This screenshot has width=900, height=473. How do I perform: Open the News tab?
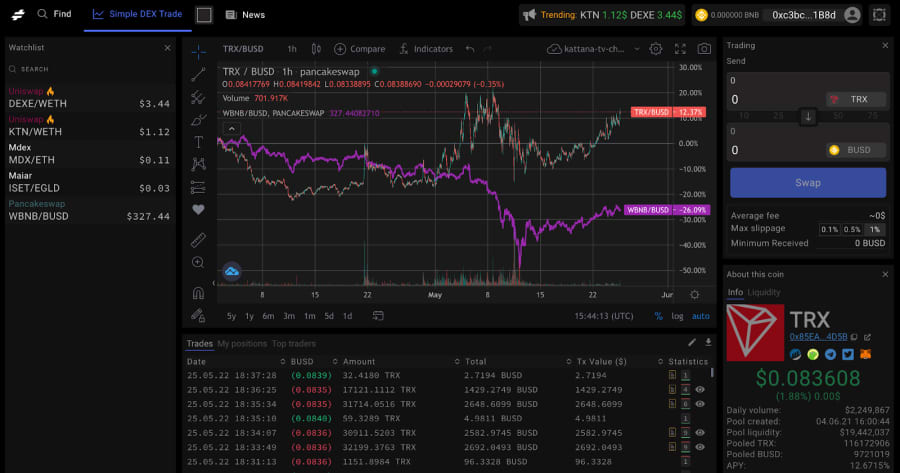pos(245,15)
